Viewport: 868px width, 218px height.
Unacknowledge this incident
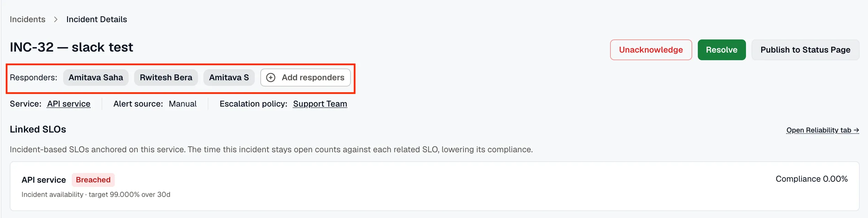click(x=651, y=50)
